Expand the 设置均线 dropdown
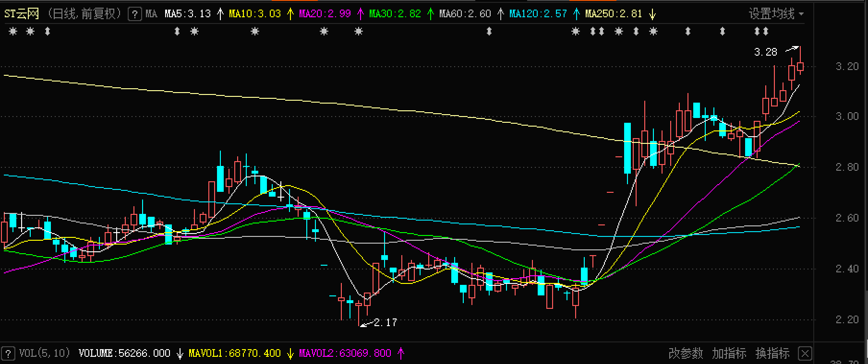The width and height of the screenshot is (868, 364). [776, 14]
